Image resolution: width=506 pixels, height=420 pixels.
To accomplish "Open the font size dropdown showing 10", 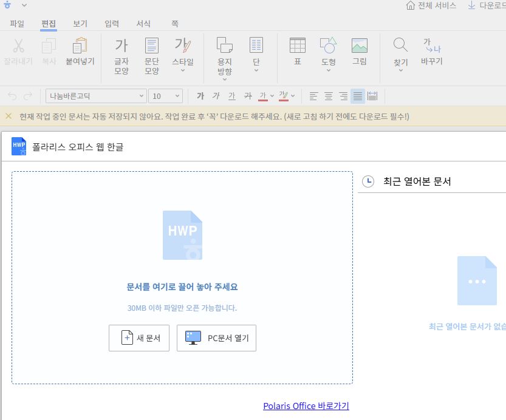I will 165,96.
